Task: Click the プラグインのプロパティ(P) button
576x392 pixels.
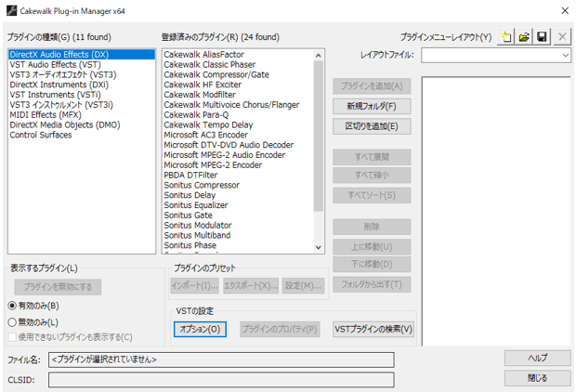Action: point(280,329)
